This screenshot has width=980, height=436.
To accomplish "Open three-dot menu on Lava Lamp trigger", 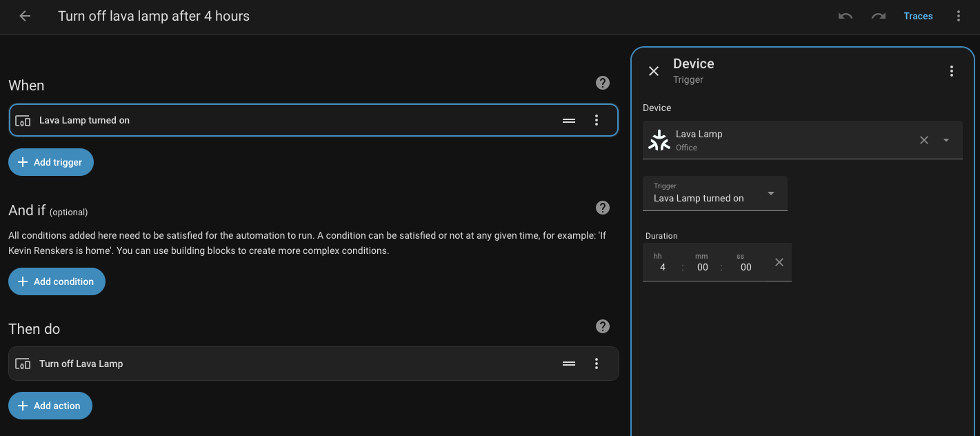I will (x=597, y=120).
